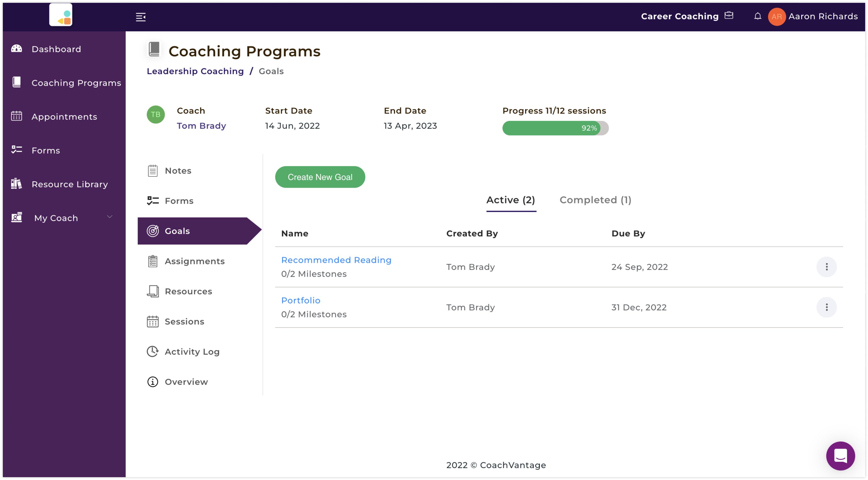Click the Activity Log clock icon
Viewport: 868px width, 480px height.
pyautogui.click(x=153, y=352)
